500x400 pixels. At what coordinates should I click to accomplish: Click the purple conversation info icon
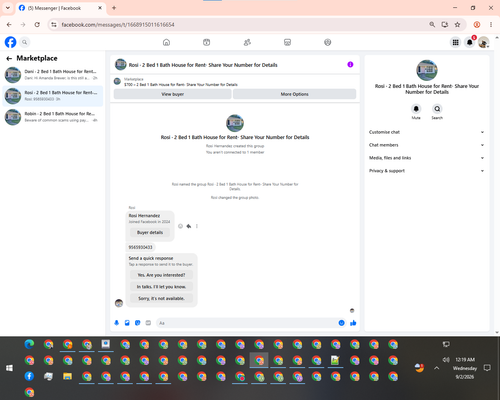pyautogui.click(x=350, y=64)
